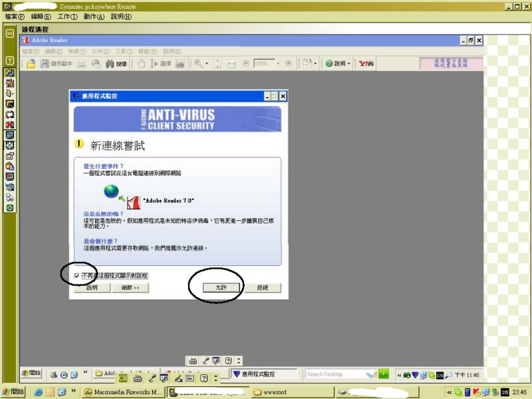
Task: Expand hidden remote system tray icons
Action: coord(400,375)
